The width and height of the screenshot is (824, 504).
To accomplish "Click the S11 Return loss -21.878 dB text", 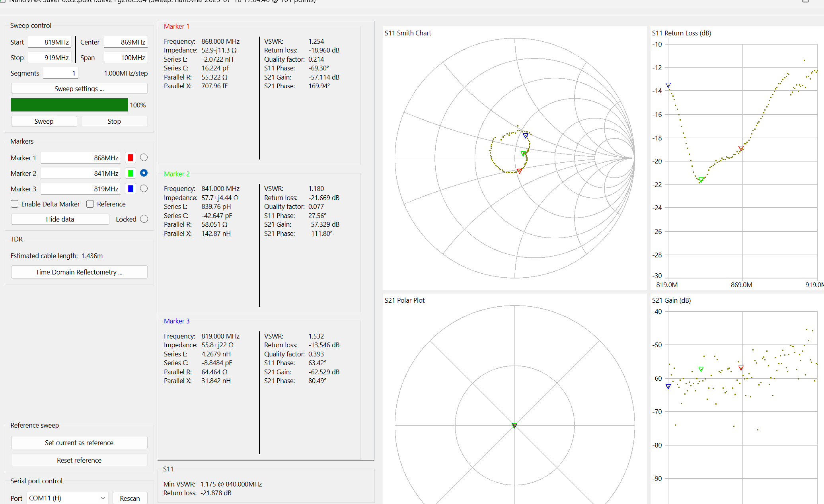I will point(197,493).
